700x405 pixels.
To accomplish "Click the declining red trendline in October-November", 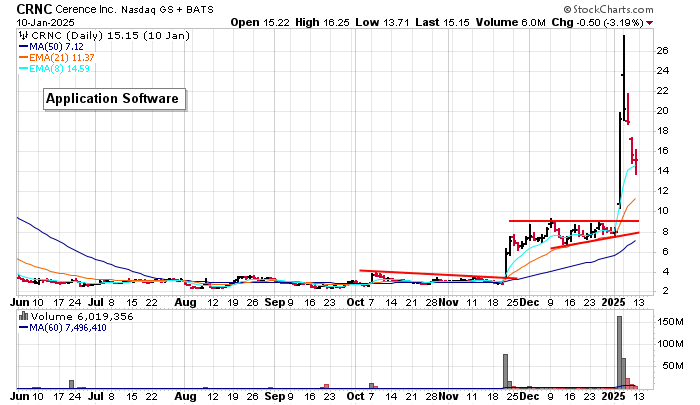I will click(438, 275).
